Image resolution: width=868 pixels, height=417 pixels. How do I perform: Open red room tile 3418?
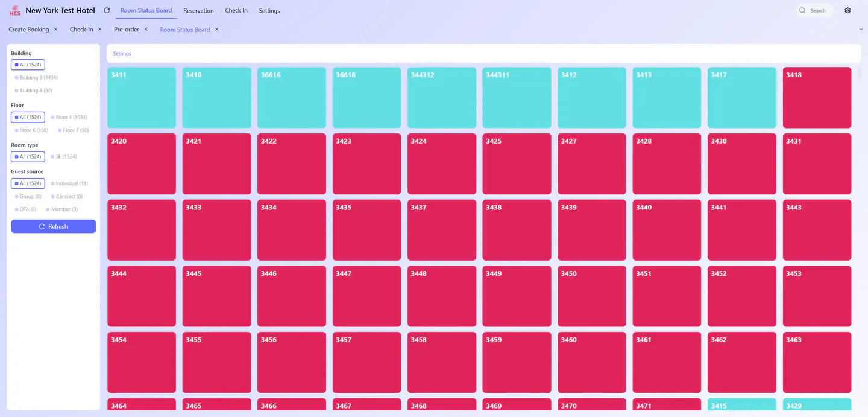tap(817, 97)
